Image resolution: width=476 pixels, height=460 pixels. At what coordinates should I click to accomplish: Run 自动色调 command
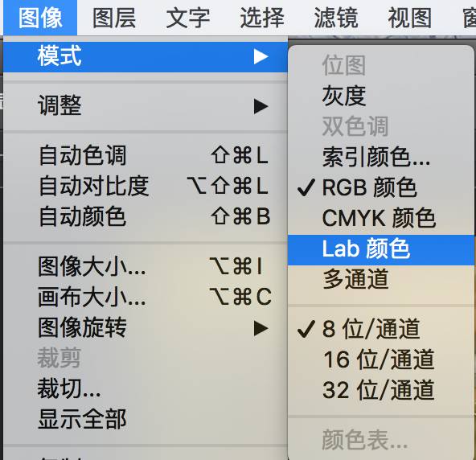click(x=146, y=155)
